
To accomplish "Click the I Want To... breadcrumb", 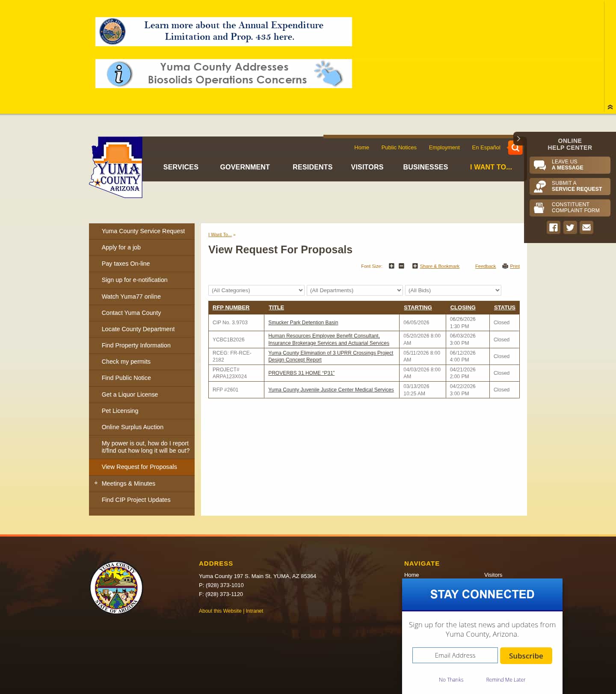I will (220, 234).
